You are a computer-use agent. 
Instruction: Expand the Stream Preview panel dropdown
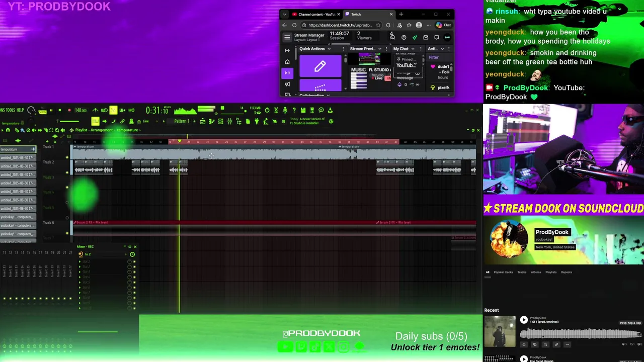pos(380,49)
